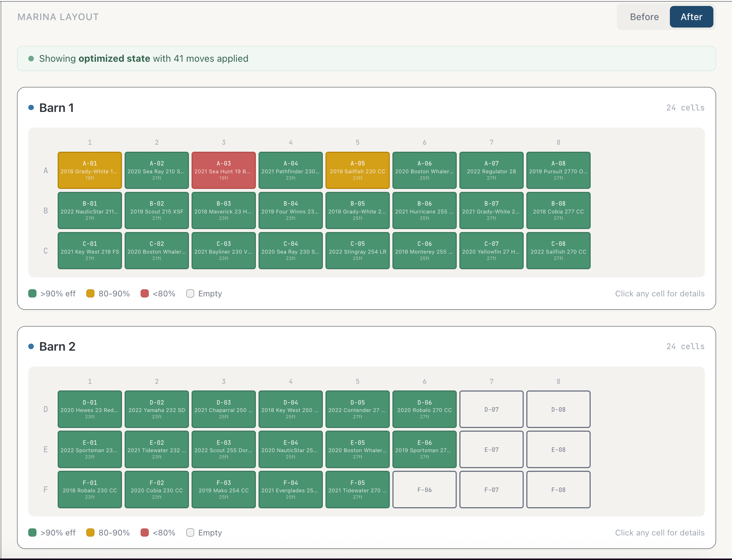Click red cell A-03 Sea Hunt
The width and height of the screenshot is (732, 560).
click(224, 170)
